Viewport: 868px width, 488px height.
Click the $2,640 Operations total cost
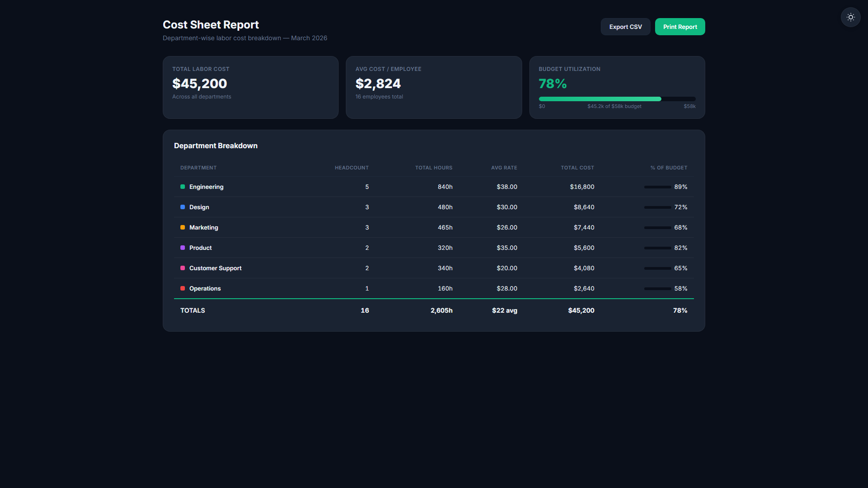pos(584,288)
